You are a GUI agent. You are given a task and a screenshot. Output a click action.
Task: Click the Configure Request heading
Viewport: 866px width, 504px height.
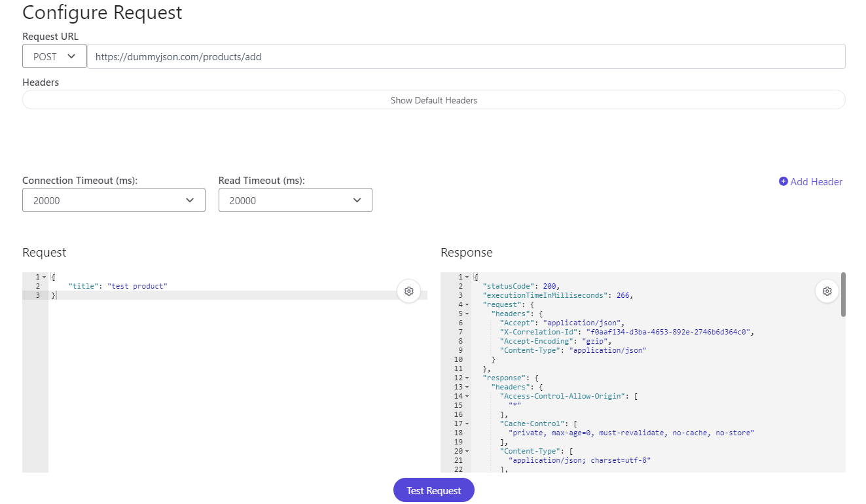pyautogui.click(x=102, y=12)
